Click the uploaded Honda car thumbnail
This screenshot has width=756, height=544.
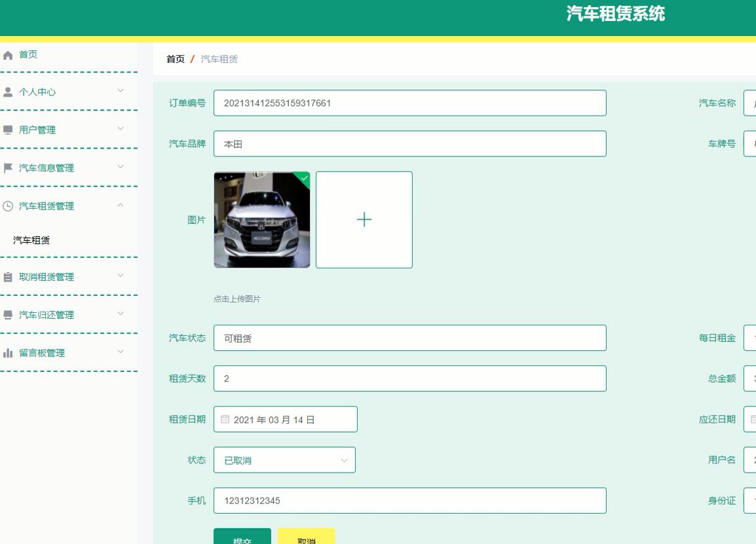262,220
